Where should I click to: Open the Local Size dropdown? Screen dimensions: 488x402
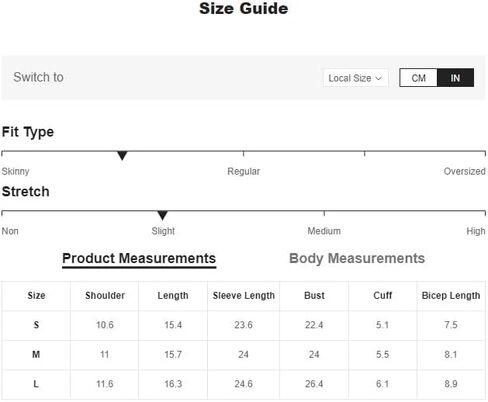(355, 78)
